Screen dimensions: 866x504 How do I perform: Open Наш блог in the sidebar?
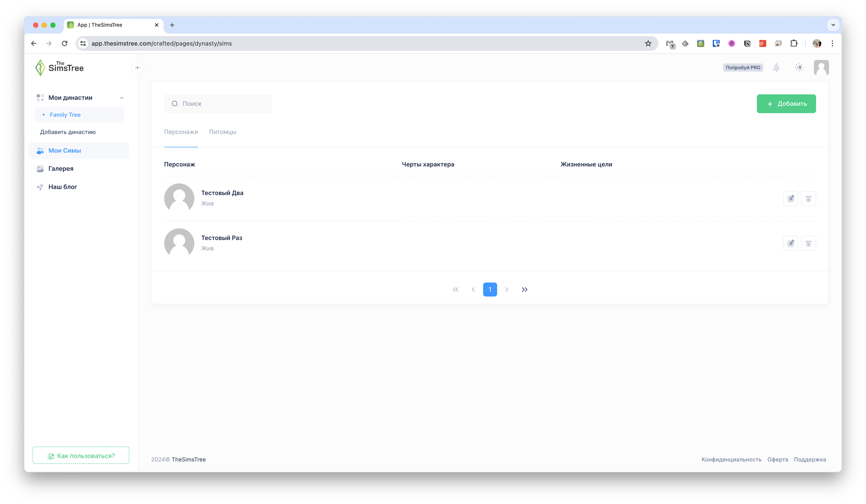62,187
